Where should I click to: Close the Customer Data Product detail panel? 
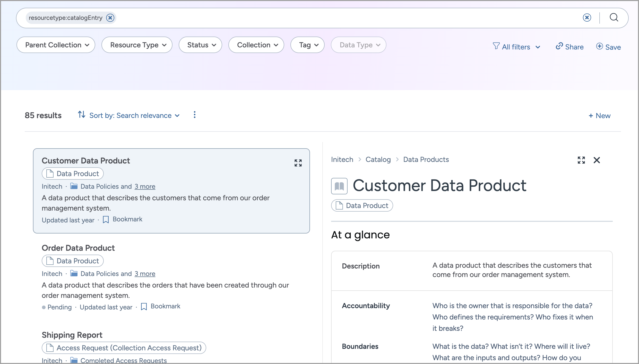pyautogui.click(x=597, y=160)
